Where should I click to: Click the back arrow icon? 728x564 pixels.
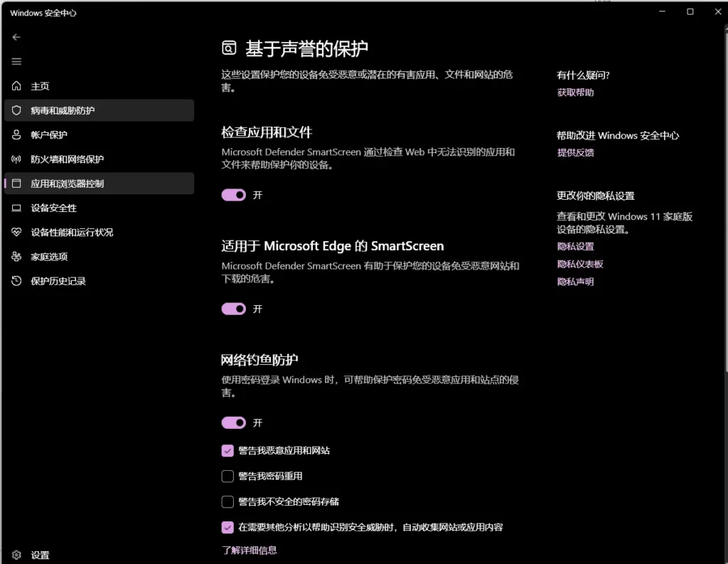click(x=16, y=37)
